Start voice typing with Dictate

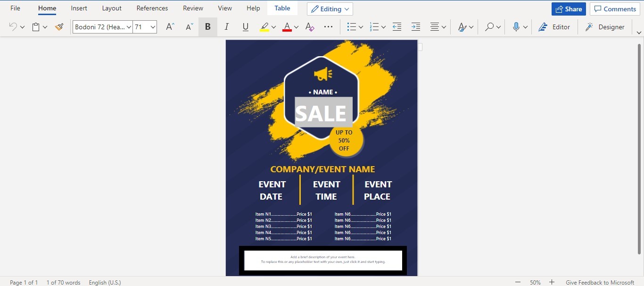click(x=516, y=27)
